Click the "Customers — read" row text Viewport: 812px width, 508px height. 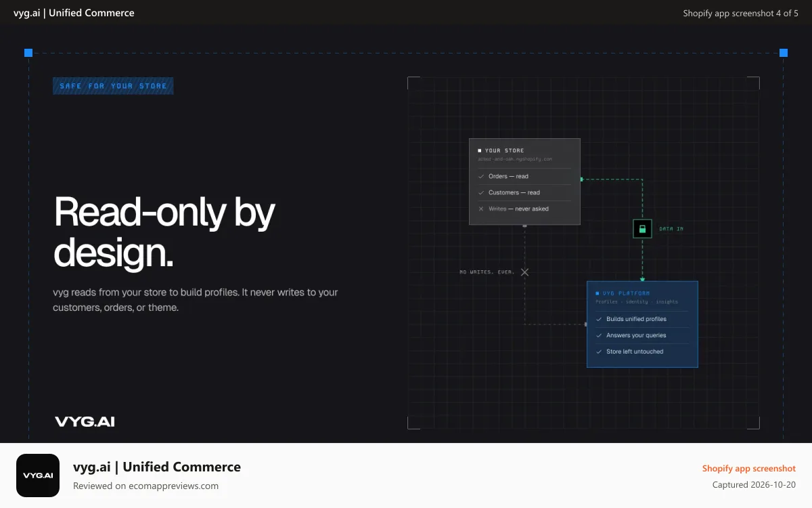(x=514, y=192)
